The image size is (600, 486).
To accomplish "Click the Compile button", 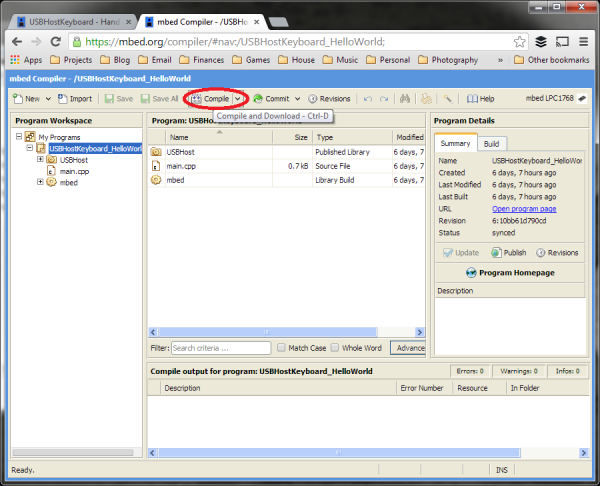I will 210,99.
